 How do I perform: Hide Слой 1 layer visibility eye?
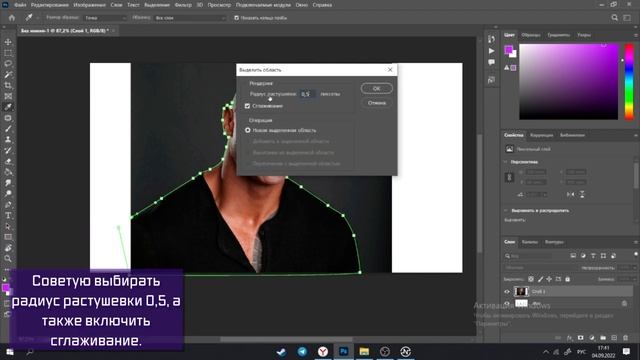click(507, 291)
